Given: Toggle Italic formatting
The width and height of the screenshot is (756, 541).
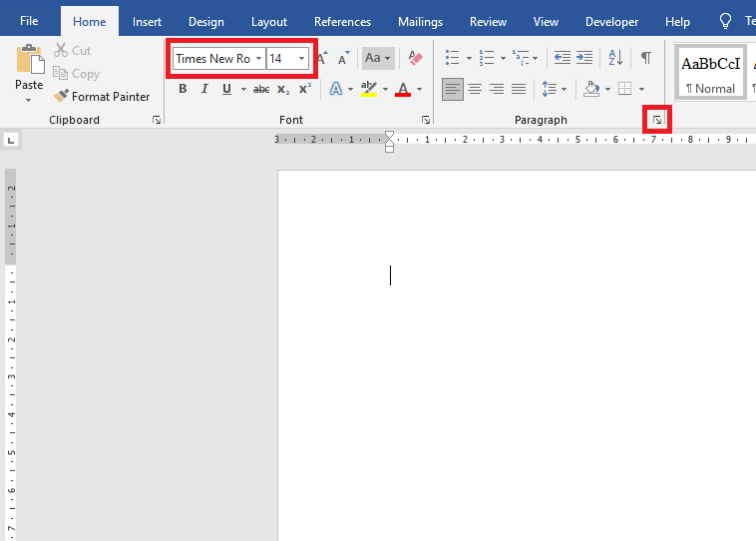Looking at the screenshot, I should [x=204, y=89].
